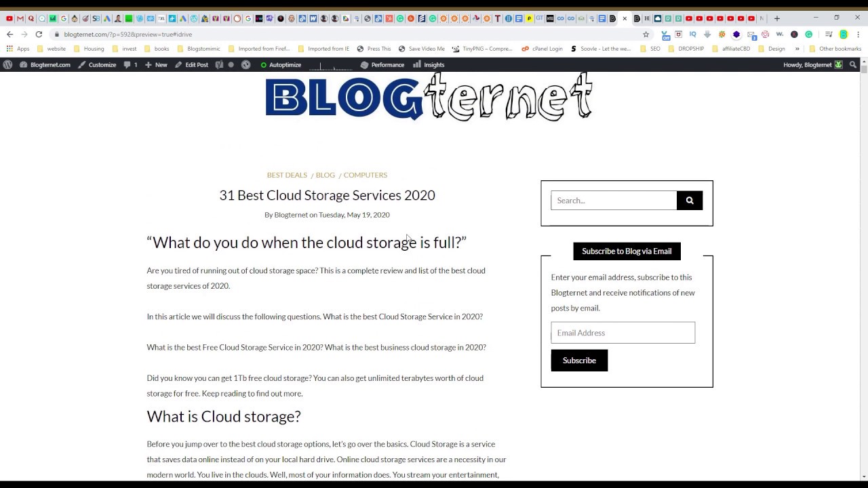Open Blogternet.com admin bar menu

point(45,65)
